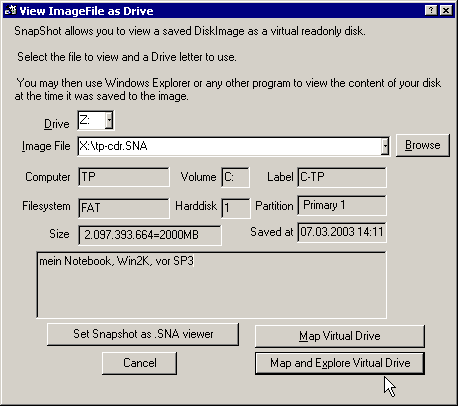Browse for an image file
This screenshot has width=458, height=406.
click(x=423, y=145)
